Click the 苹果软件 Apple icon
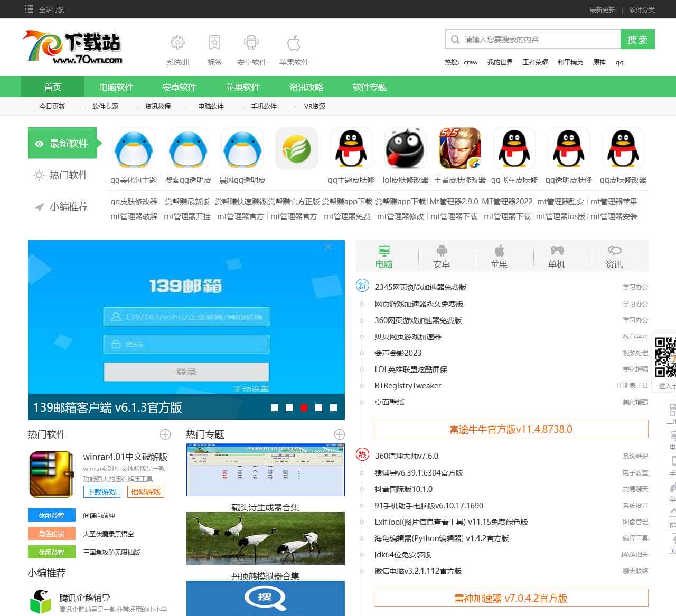The width and height of the screenshot is (676, 616). click(x=294, y=43)
